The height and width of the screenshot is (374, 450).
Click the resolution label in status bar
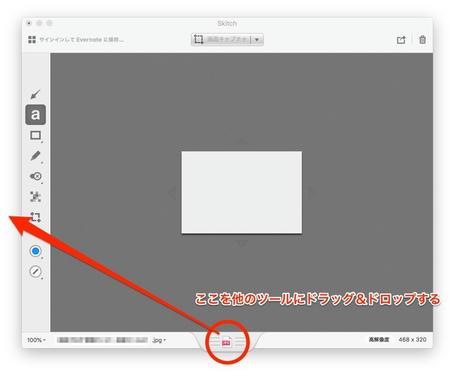point(379,340)
